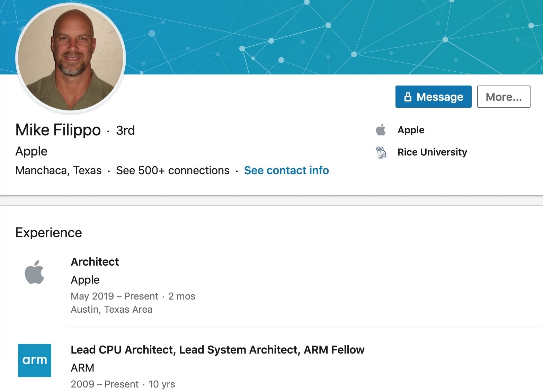Click the Architect job title
Screen dimensions: 543x392
coord(95,262)
